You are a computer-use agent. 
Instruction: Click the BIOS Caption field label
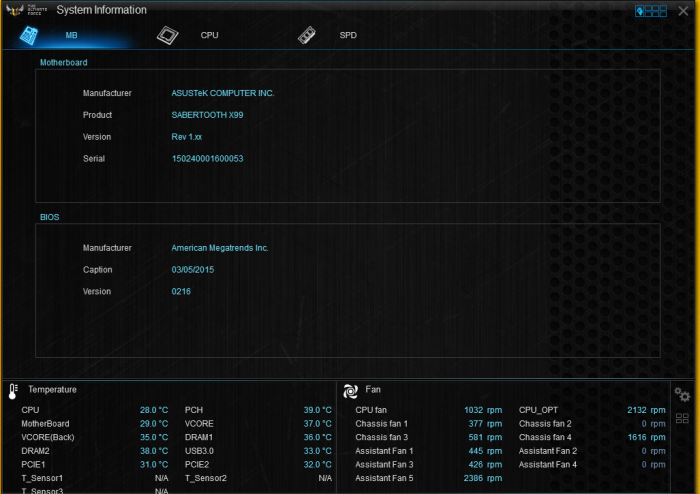(97, 270)
